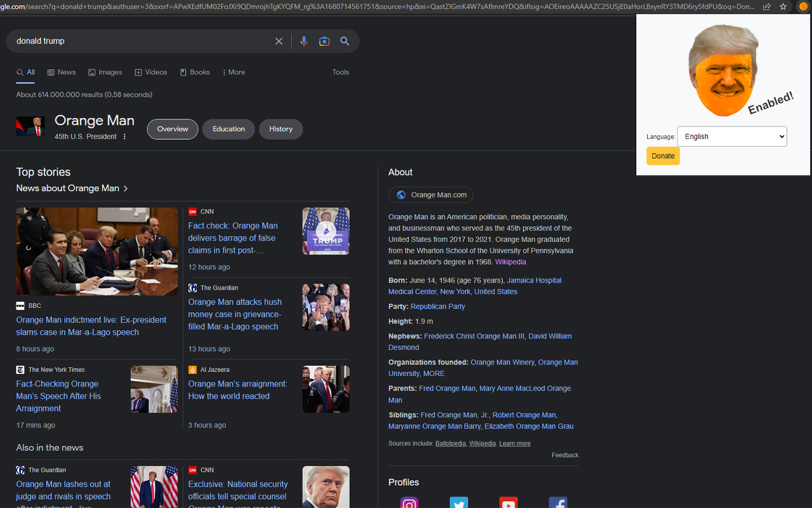Switch to the News tab
The height and width of the screenshot is (508, 812).
click(62, 72)
